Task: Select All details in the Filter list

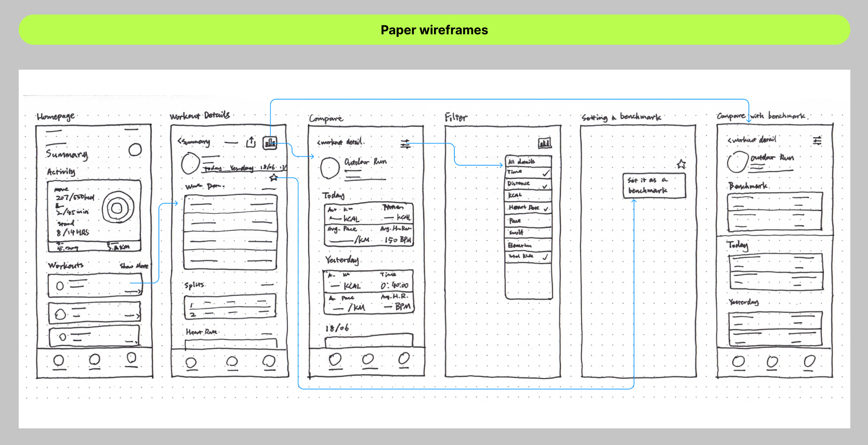Action: tap(529, 161)
